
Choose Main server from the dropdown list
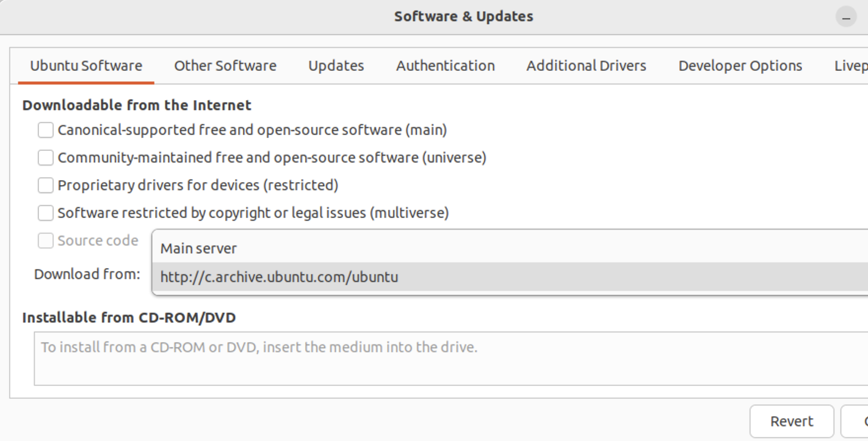point(198,249)
